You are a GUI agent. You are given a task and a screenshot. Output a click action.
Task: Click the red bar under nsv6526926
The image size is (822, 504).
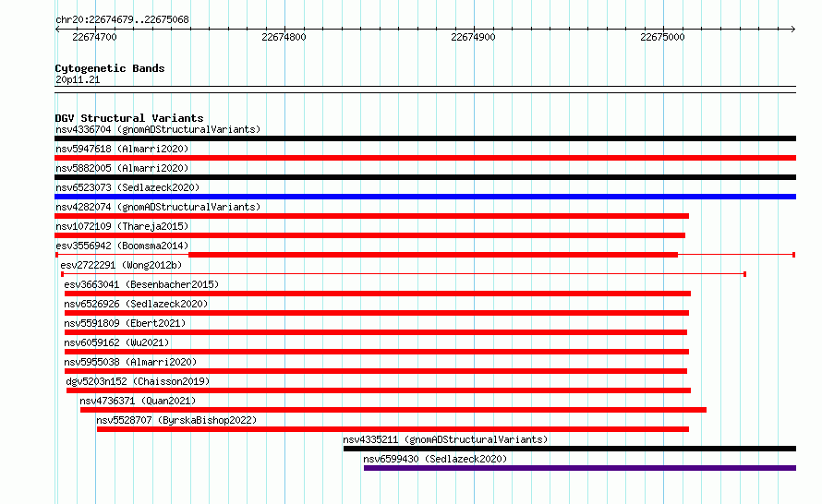377,313
